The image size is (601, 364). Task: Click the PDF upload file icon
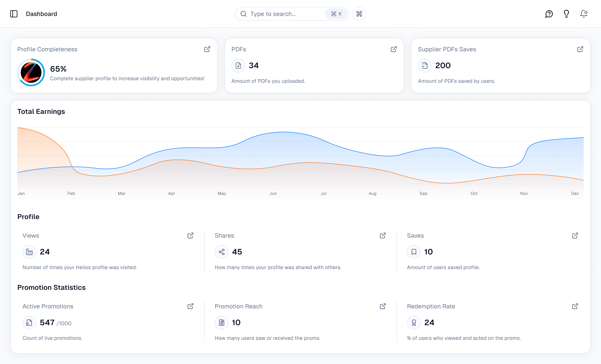[x=238, y=66]
